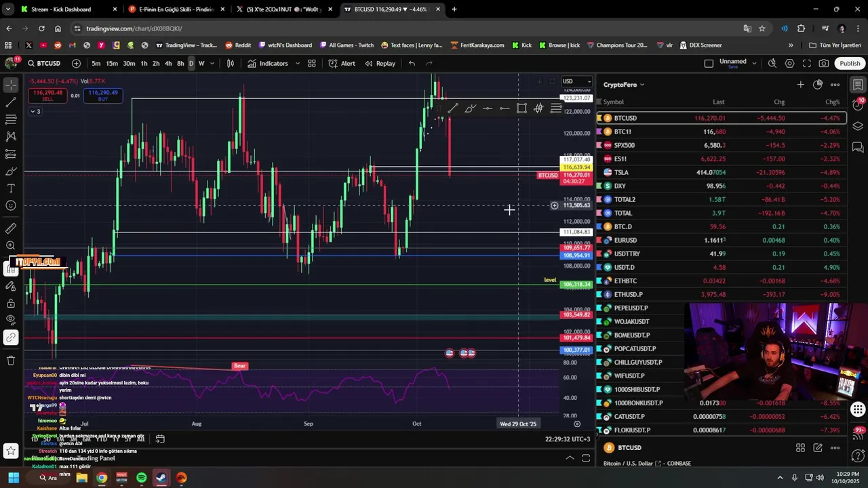Open the patterns drawing tools
Screen dimensions: 868x488
(11, 136)
